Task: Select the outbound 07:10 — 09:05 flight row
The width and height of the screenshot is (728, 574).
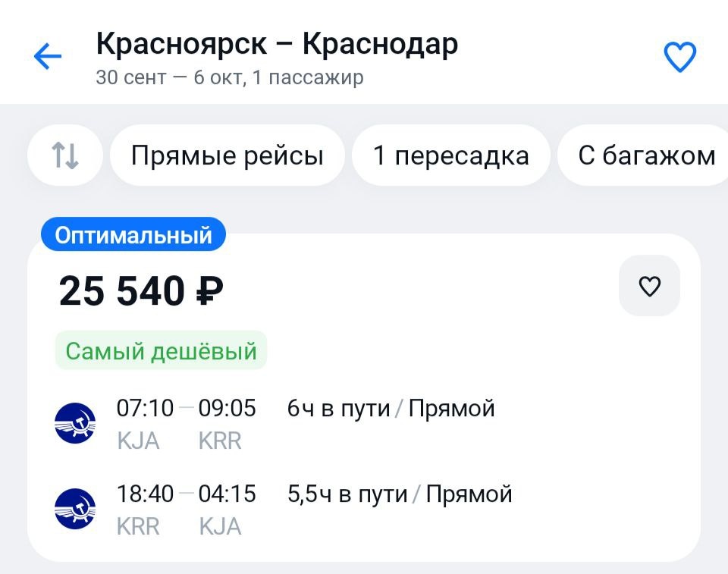Action: pyautogui.click(x=187, y=409)
